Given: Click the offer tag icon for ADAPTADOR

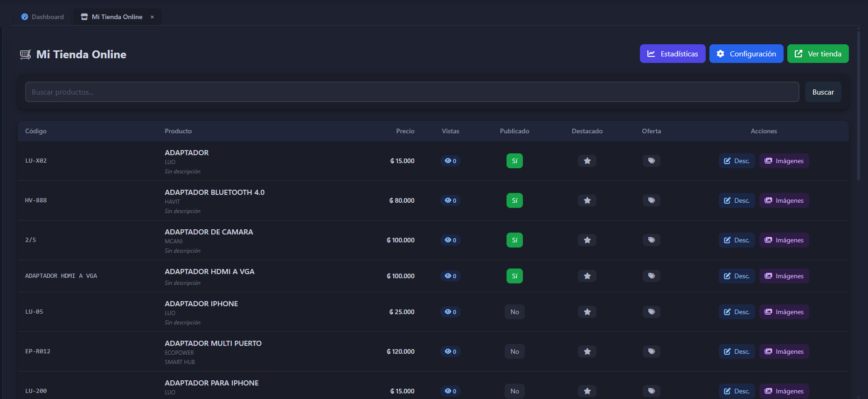Looking at the screenshot, I should click(652, 161).
